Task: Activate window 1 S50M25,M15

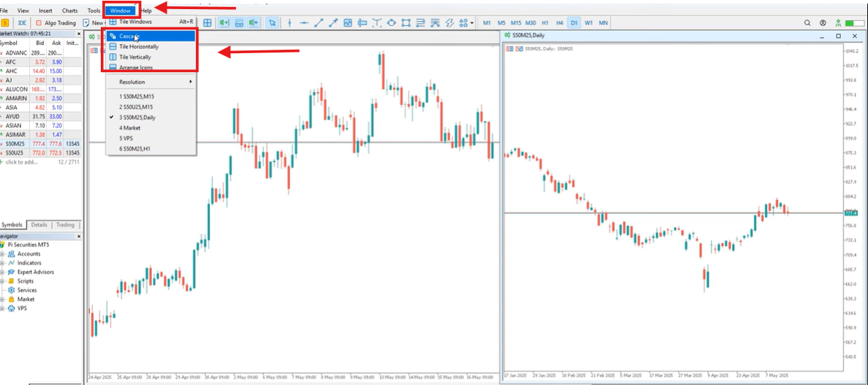Action: [151, 96]
